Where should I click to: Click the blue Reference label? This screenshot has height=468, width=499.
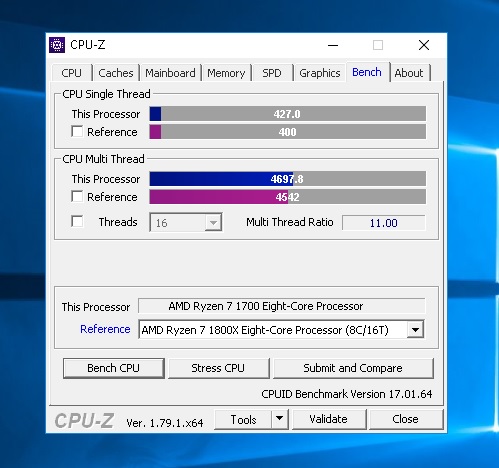[105, 329]
